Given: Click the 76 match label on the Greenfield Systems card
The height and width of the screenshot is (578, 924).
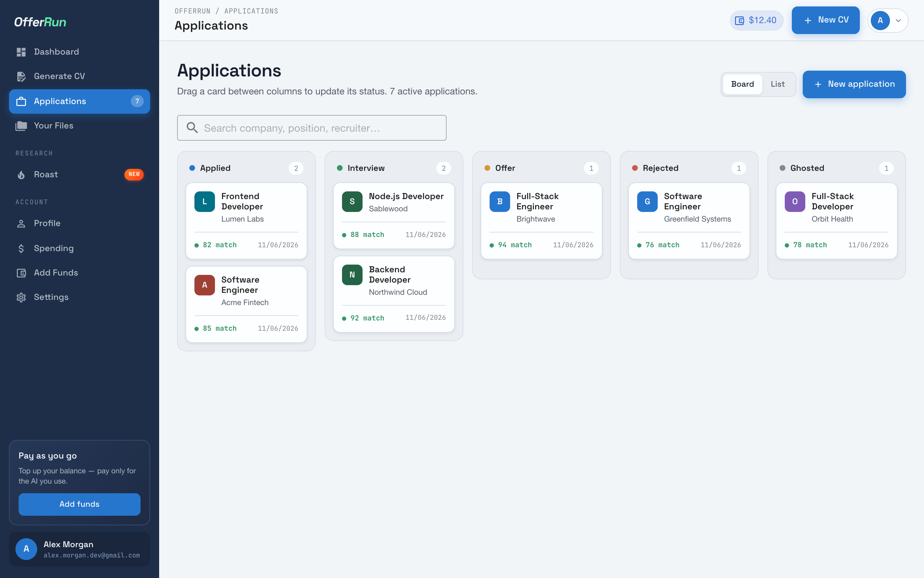Looking at the screenshot, I should coord(662,245).
